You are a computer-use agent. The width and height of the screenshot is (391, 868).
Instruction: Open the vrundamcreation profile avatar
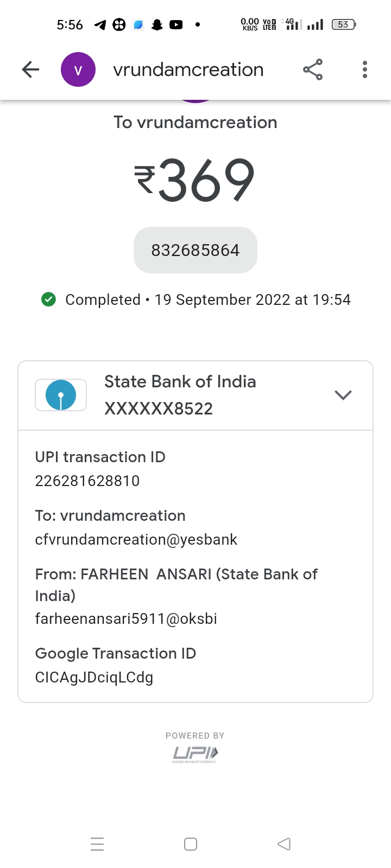point(78,69)
